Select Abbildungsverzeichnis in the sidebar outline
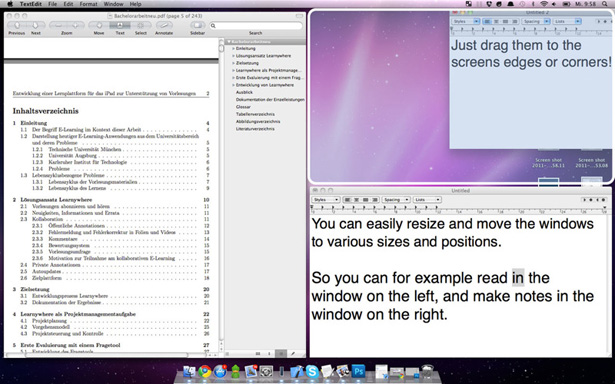 258,122
